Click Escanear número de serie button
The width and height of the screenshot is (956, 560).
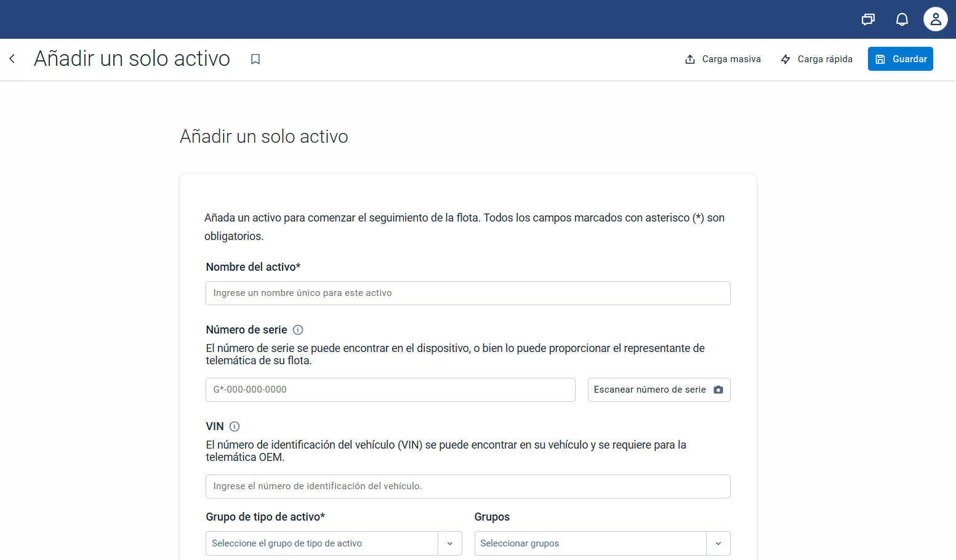(x=649, y=390)
